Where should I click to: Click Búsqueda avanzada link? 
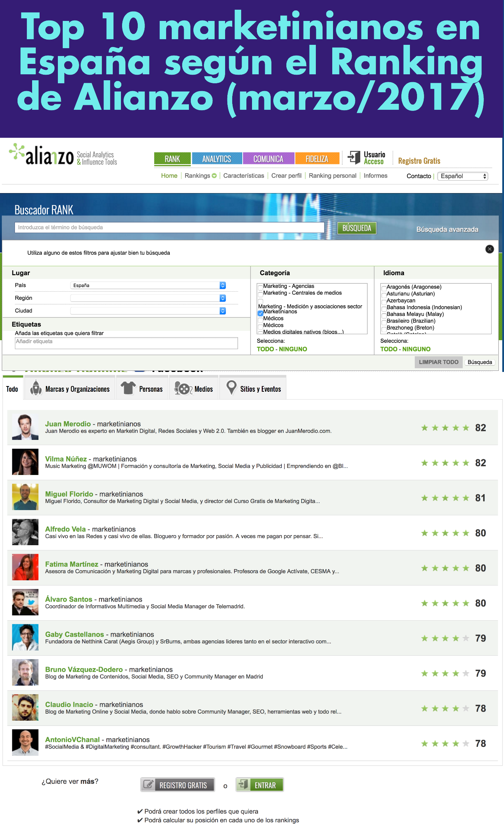pyautogui.click(x=447, y=229)
